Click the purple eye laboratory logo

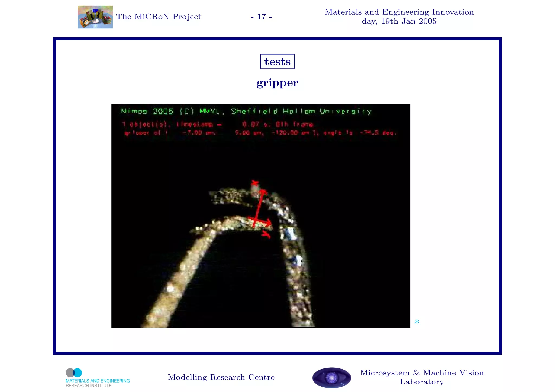(331, 378)
